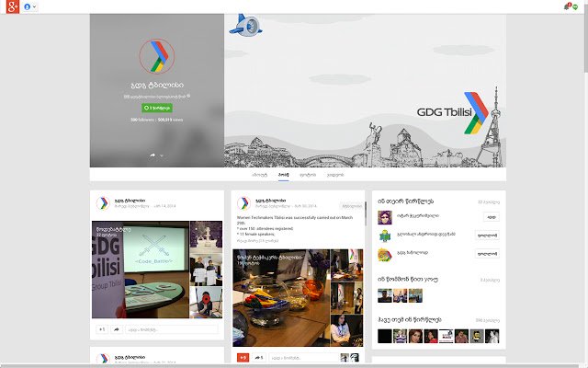View the fountain photo in Code_Battle album

[206, 236]
